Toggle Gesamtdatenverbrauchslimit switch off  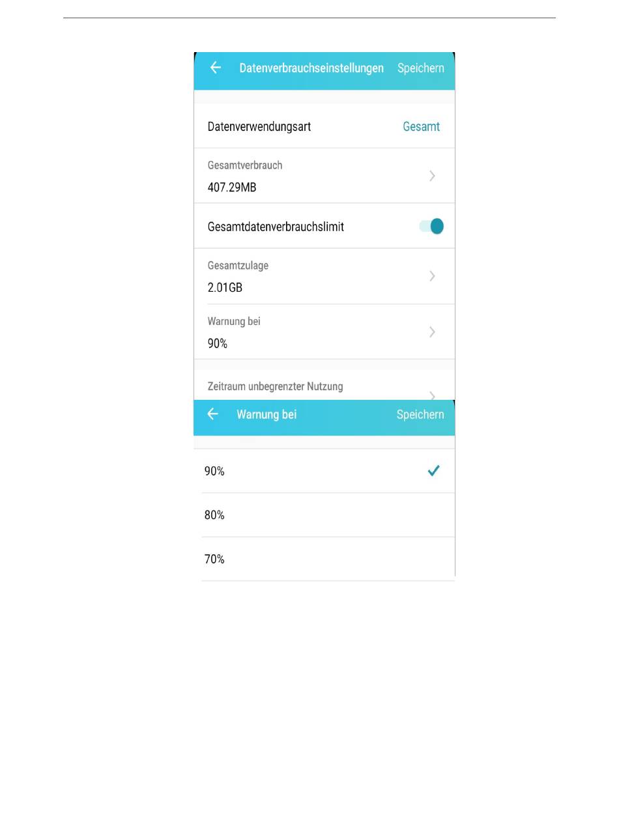pyautogui.click(x=431, y=226)
